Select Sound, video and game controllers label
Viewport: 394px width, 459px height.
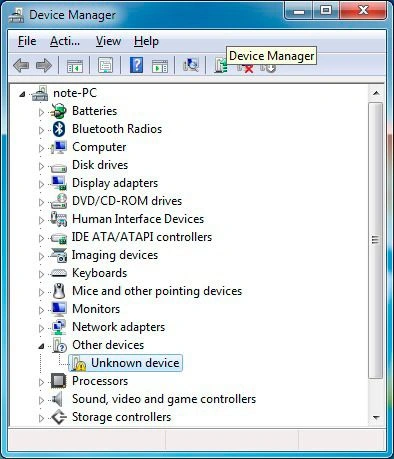pyautogui.click(x=164, y=399)
